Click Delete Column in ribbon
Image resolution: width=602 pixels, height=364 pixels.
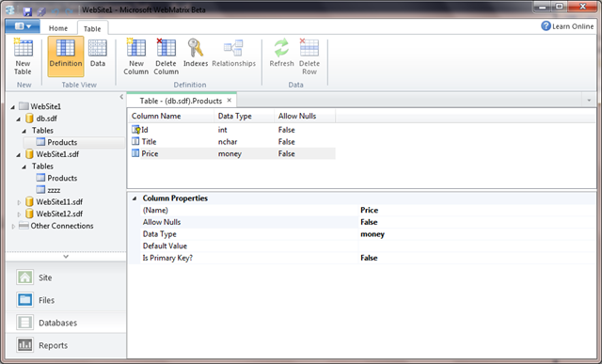click(166, 56)
